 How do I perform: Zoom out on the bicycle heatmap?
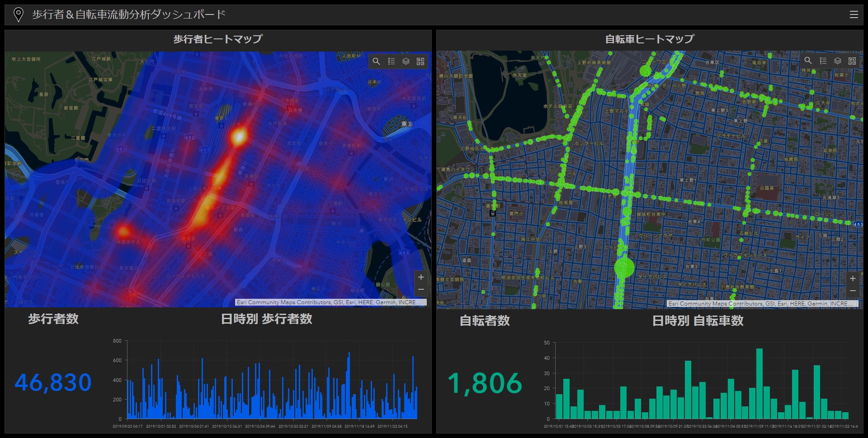853,290
